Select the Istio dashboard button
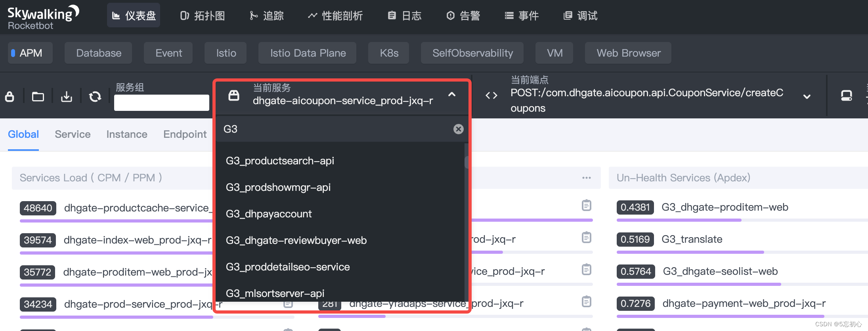Screen dimensions: 868x331 [x=226, y=53]
